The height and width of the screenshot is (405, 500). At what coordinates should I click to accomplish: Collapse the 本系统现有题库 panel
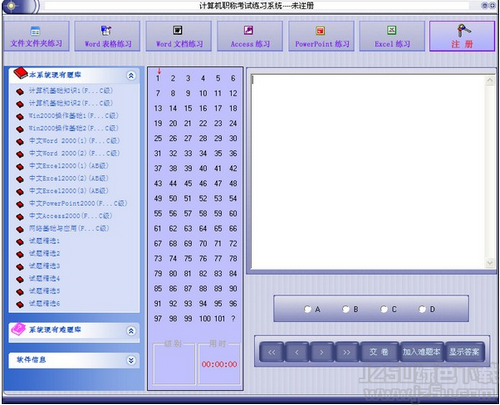point(131,76)
